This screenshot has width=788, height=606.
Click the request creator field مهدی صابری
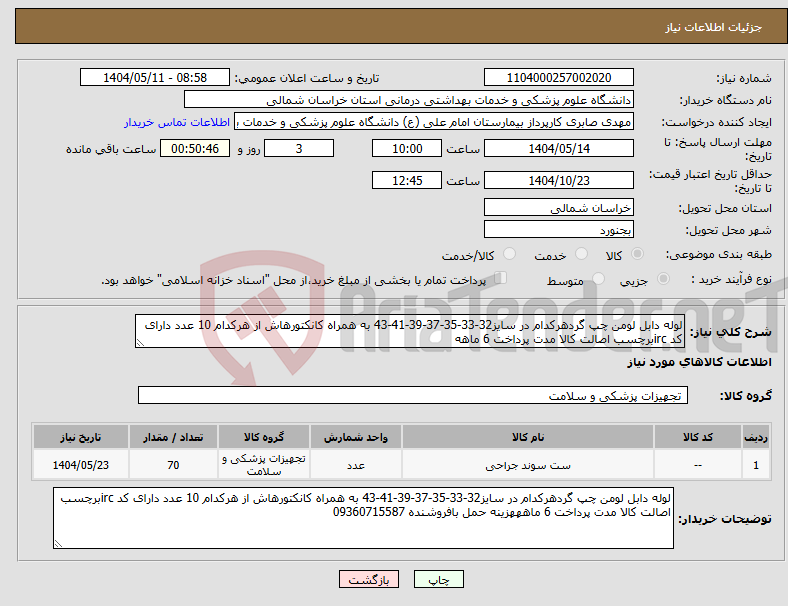(434, 122)
